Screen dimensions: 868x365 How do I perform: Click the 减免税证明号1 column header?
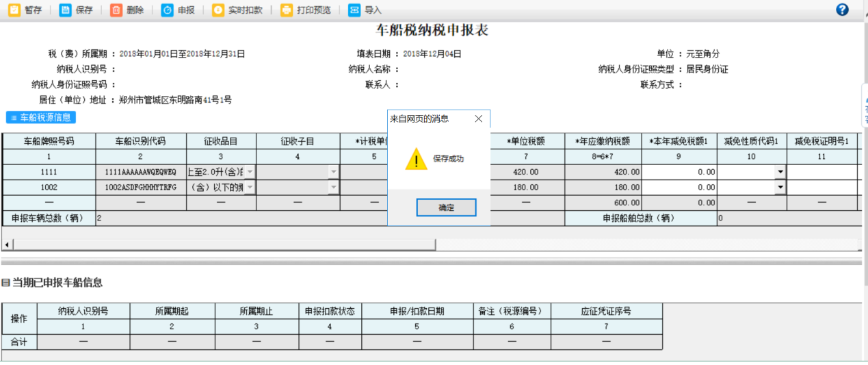[x=823, y=141]
